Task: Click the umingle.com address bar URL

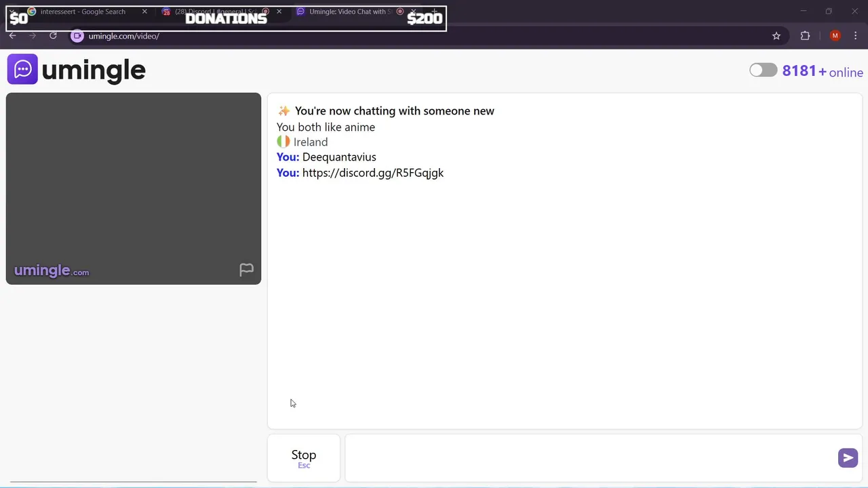Action: pos(123,36)
